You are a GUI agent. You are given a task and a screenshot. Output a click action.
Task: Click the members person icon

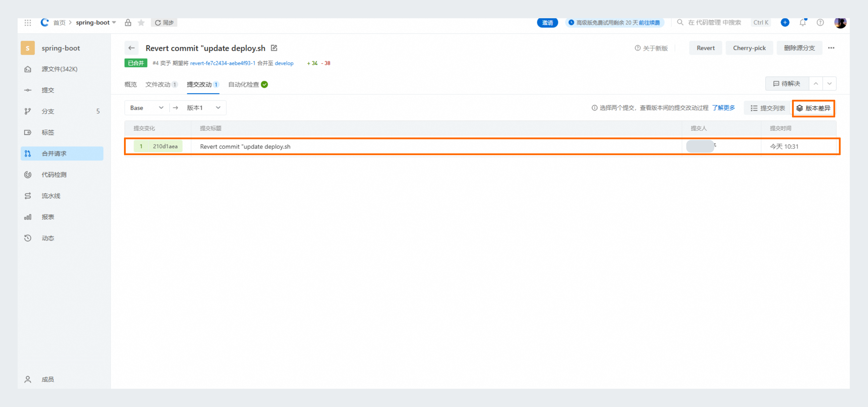(x=28, y=379)
